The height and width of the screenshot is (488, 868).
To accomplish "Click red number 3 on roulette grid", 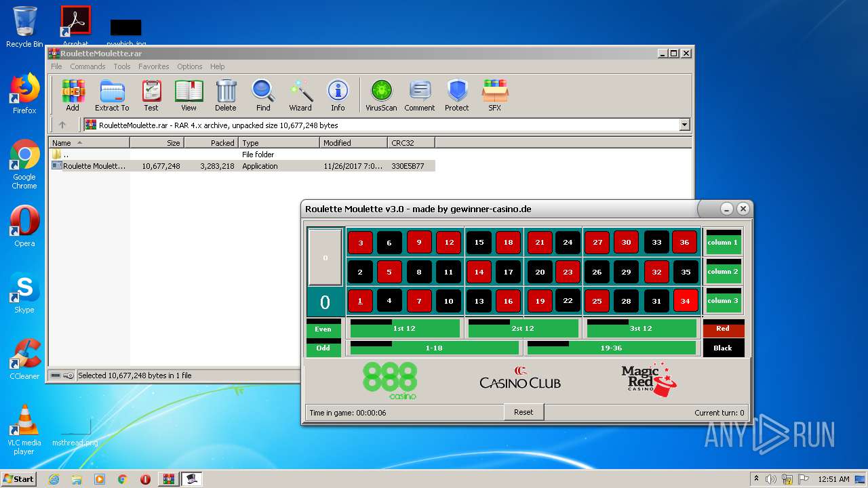I will tap(360, 243).
